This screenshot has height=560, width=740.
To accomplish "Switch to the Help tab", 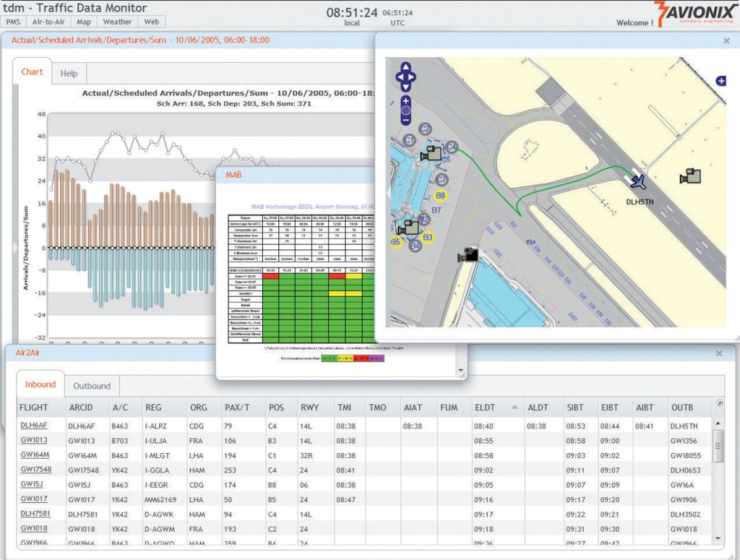I will click(x=69, y=74).
